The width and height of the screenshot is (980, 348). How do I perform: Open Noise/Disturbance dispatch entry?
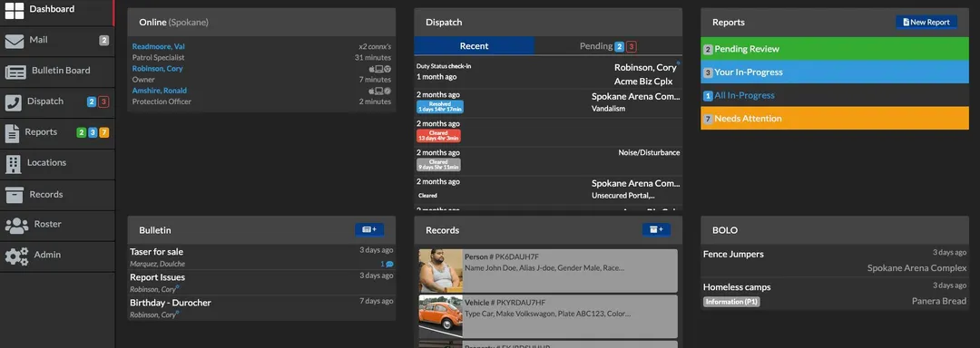(x=548, y=161)
